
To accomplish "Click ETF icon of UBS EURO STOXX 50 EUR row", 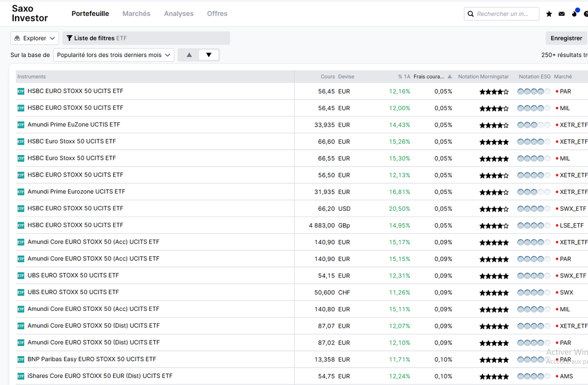I will [21, 275].
